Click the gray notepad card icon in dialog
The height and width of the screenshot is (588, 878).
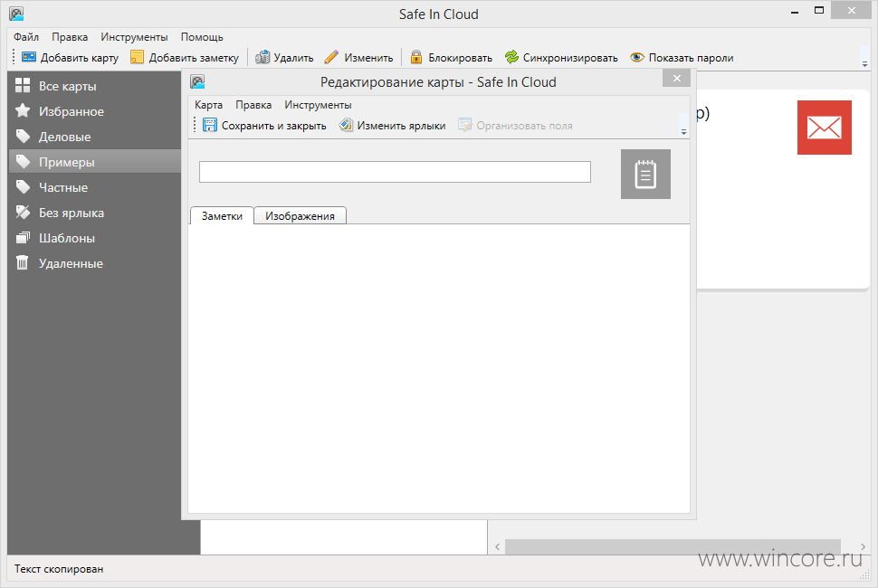coord(645,174)
